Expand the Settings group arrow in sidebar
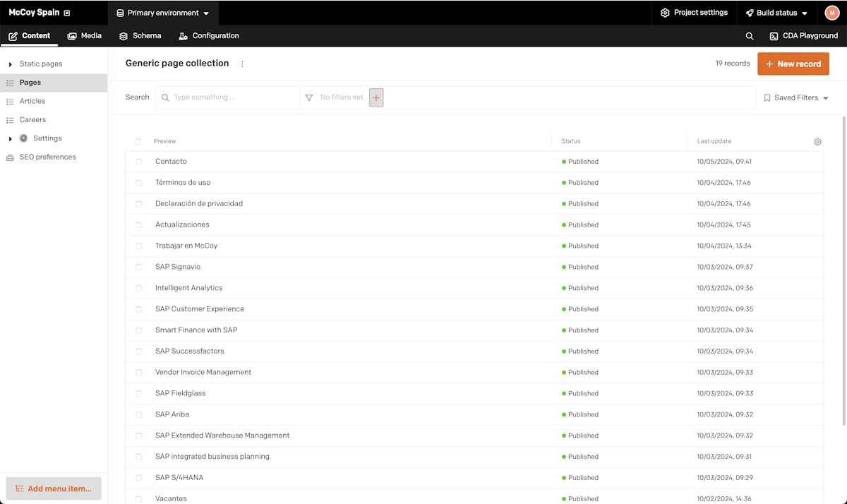Screen dimensions: 847x504 pos(10,139)
